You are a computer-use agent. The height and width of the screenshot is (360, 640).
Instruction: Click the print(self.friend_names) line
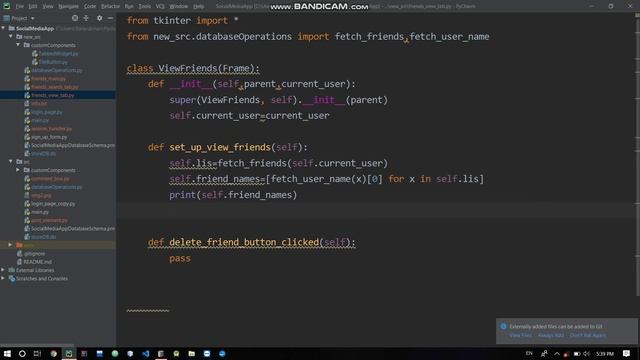pyautogui.click(x=233, y=195)
